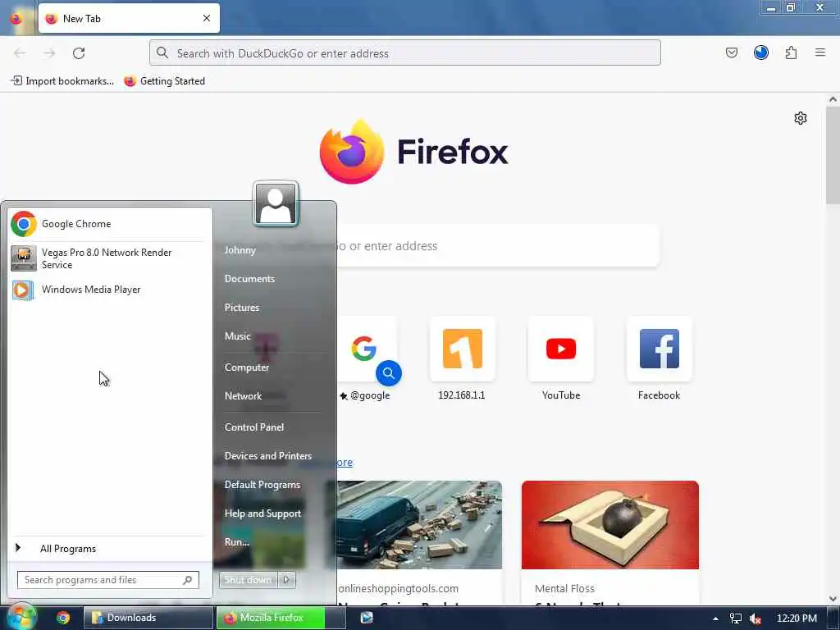Viewport: 840px width, 630px height.
Task: Click Firefox logo icon in title bar
Action: tap(16, 18)
